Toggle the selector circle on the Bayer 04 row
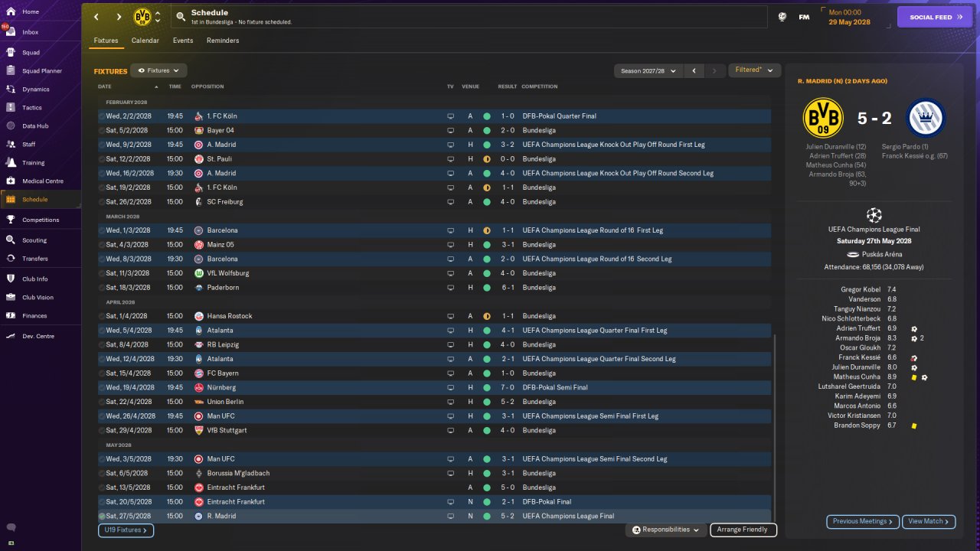This screenshot has height=551, width=980. (x=102, y=131)
